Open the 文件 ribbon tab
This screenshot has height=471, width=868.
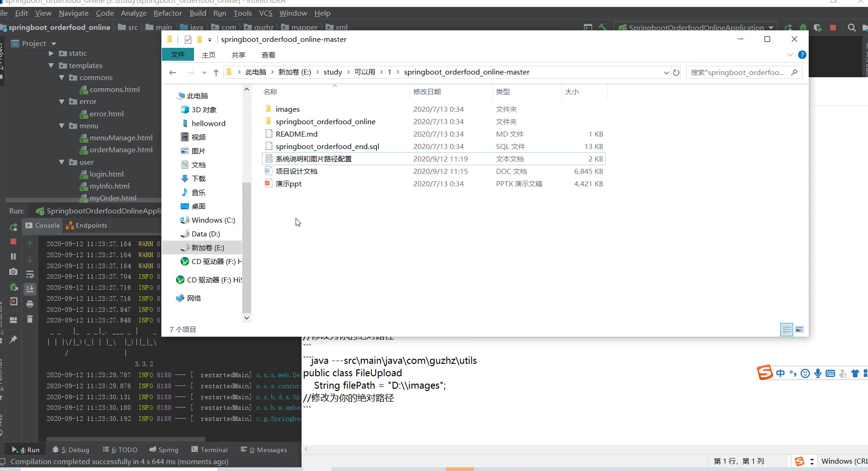(178, 55)
